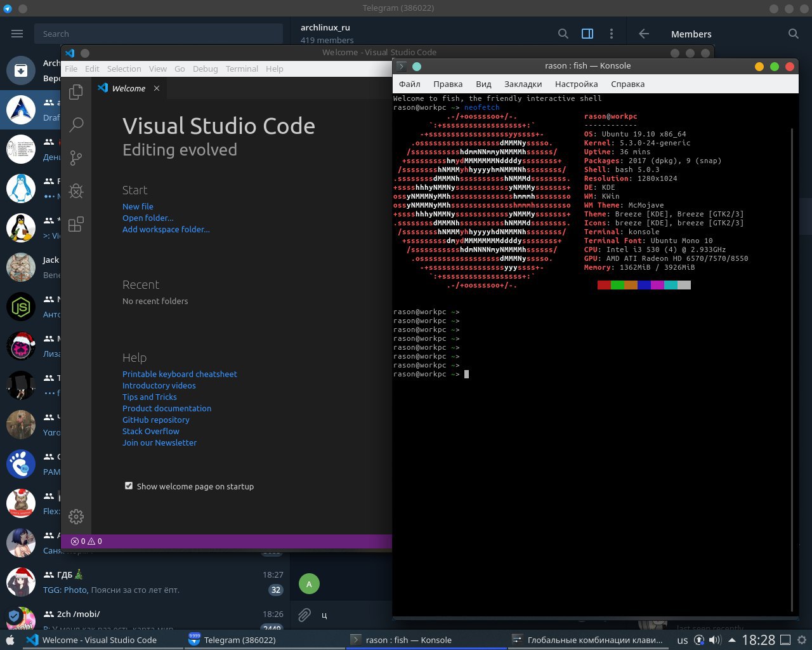Open the Debug menu in VS Code
The width and height of the screenshot is (812, 650).
click(205, 69)
